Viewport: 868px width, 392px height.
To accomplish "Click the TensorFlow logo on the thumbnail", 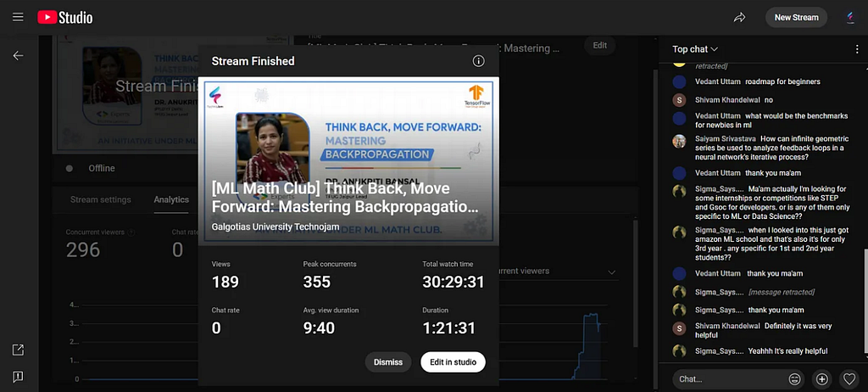I will click(476, 96).
